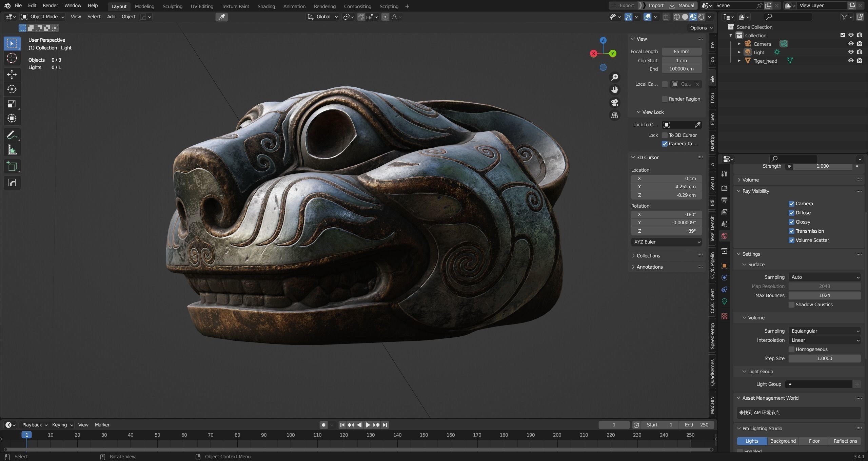Viewport: 868px width, 461px height.
Task: Uncheck Camera ray visibility
Action: [x=791, y=204]
